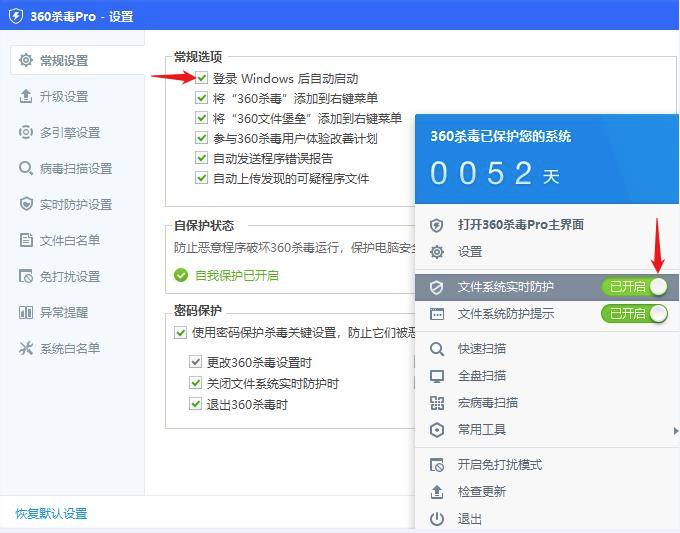Click the power icon next to 退出
Screen dimensions: 680x533
436,519
